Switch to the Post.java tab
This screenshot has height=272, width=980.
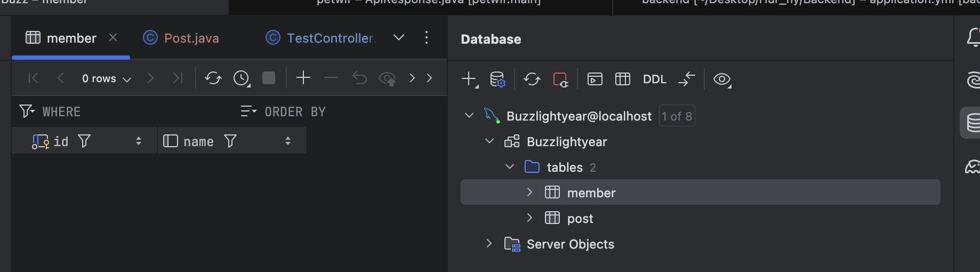(x=191, y=38)
